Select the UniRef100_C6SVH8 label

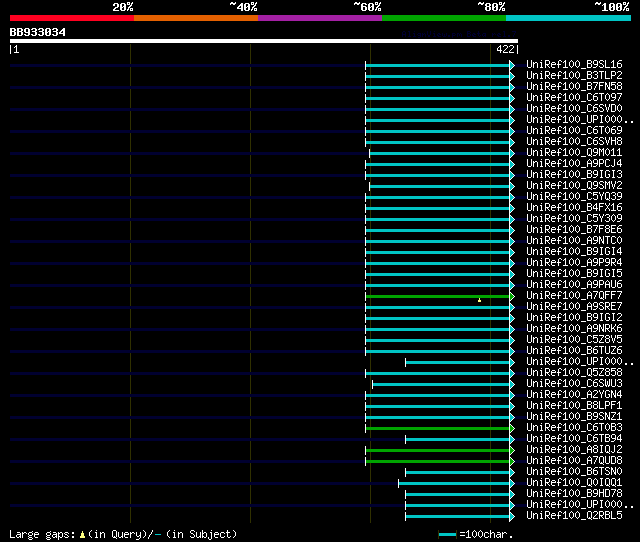pos(574,141)
